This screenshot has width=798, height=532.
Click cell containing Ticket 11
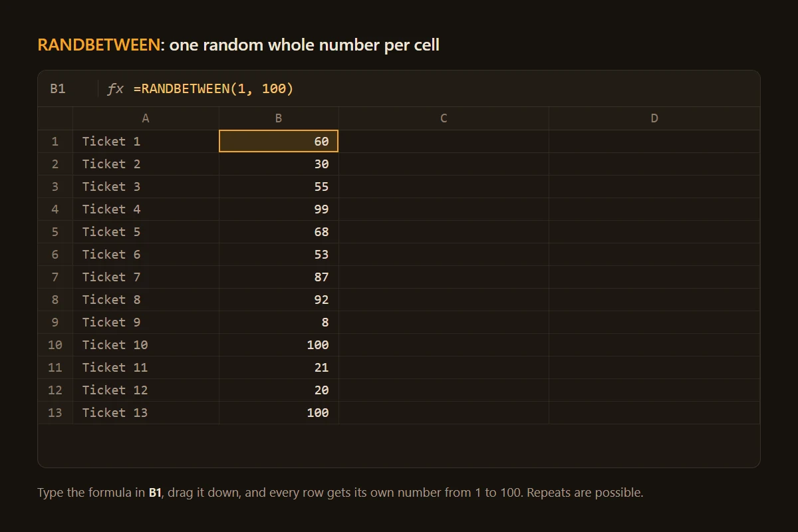(x=146, y=367)
